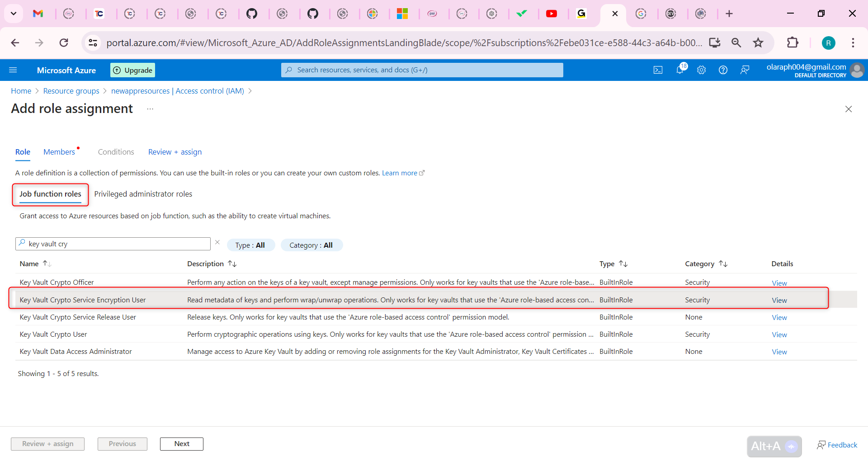
Task: Open the Category: All filter
Action: click(x=311, y=245)
